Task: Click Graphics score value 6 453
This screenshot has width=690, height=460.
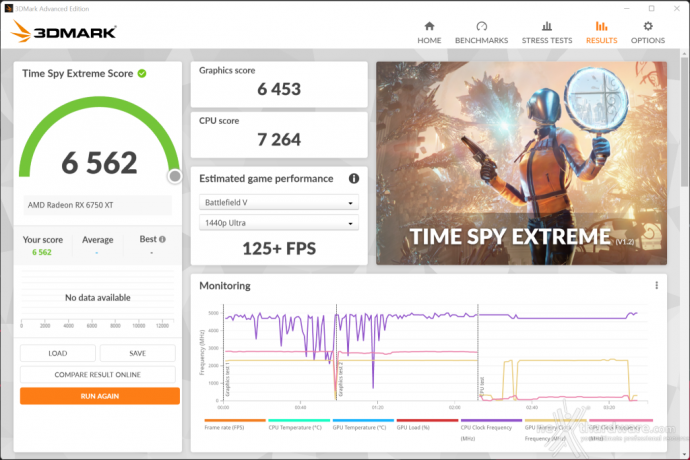Action: pyautogui.click(x=279, y=89)
